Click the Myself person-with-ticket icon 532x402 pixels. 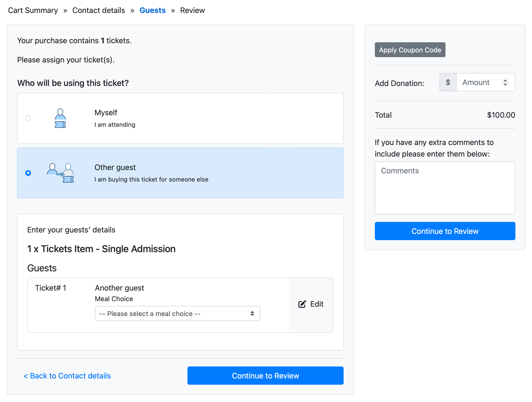(60, 118)
